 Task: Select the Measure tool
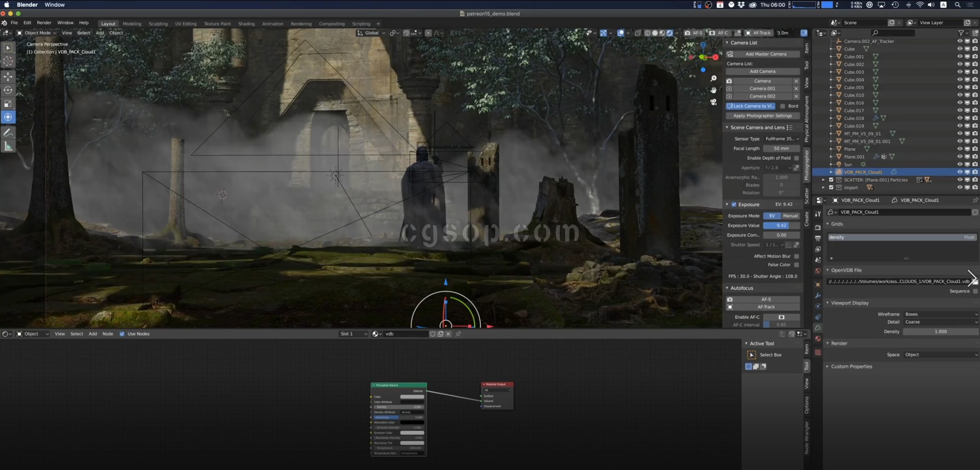click(8, 146)
